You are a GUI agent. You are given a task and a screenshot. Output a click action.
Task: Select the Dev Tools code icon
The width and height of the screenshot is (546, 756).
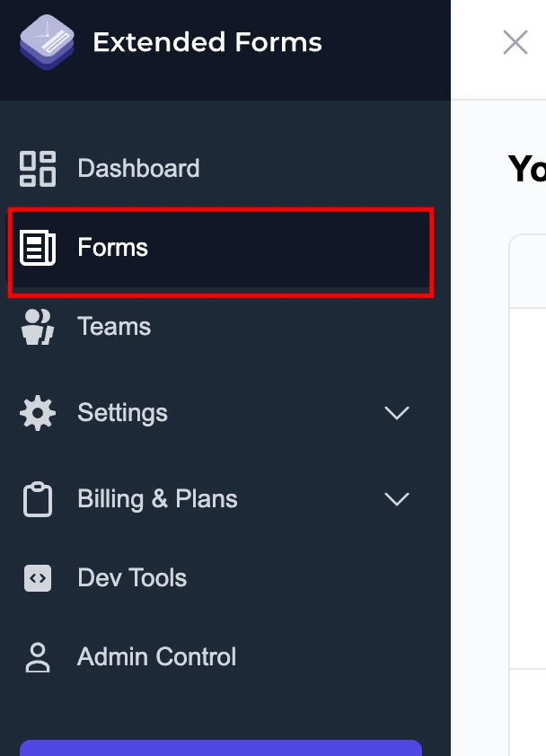(x=37, y=577)
